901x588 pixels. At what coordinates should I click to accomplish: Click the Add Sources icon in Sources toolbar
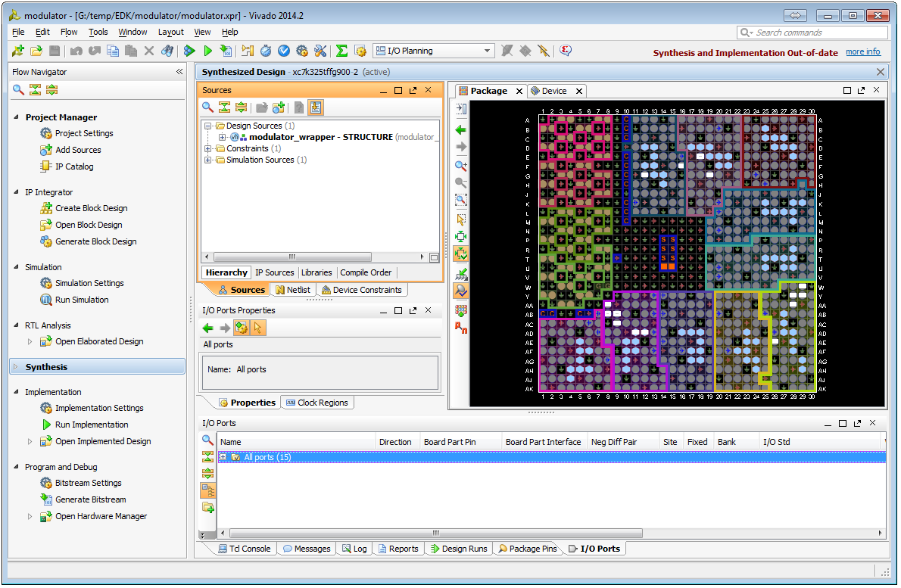tap(279, 107)
